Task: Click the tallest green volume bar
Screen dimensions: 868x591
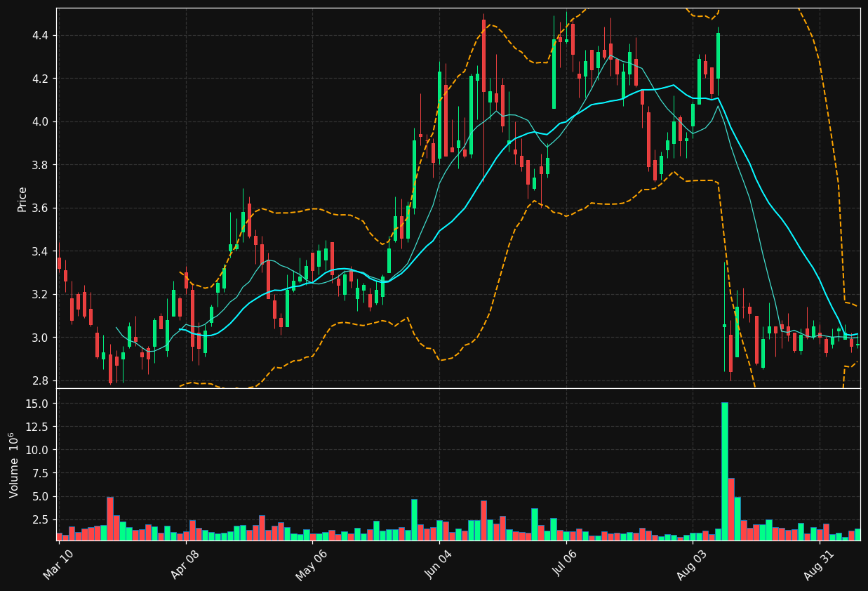Action: [x=725, y=471]
